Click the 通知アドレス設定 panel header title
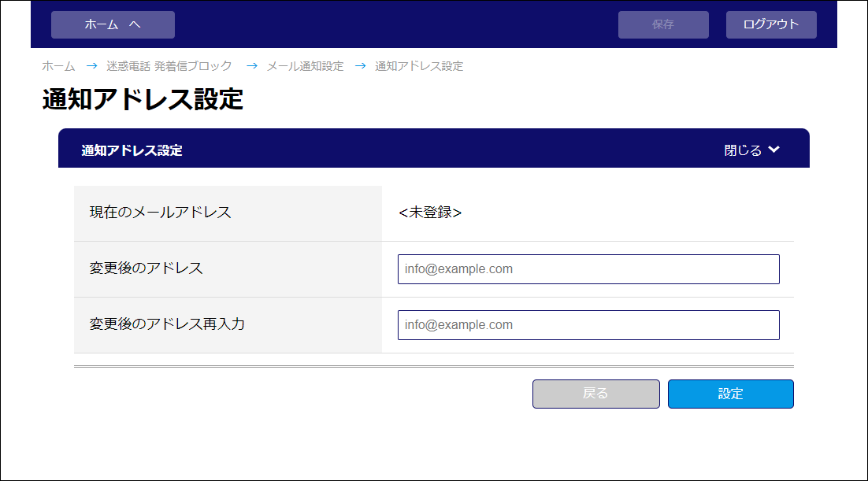The image size is (868, 481). pos(132,150)
